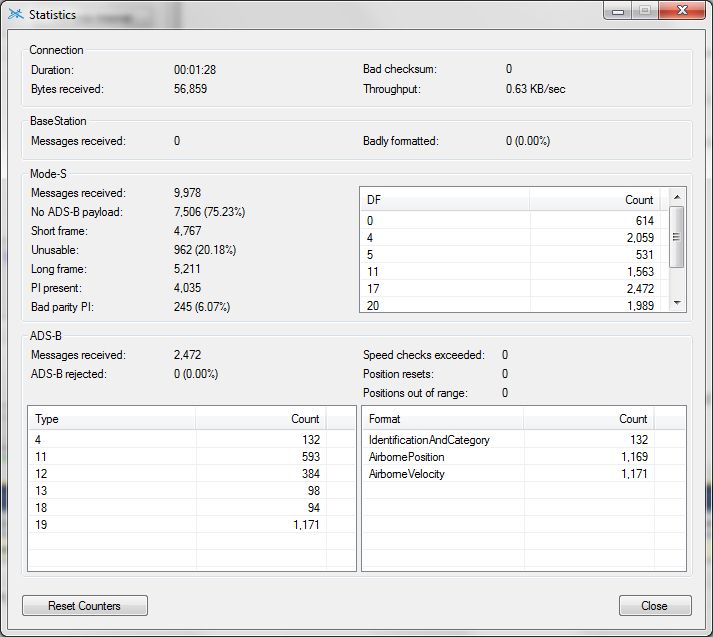Click the Statistics window title icon

[15, 15]
